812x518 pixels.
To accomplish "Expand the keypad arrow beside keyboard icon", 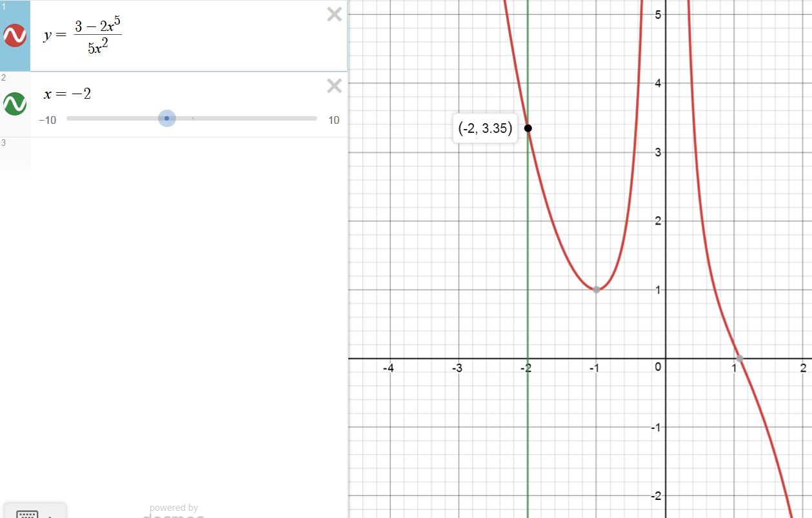I will [50, 515].
